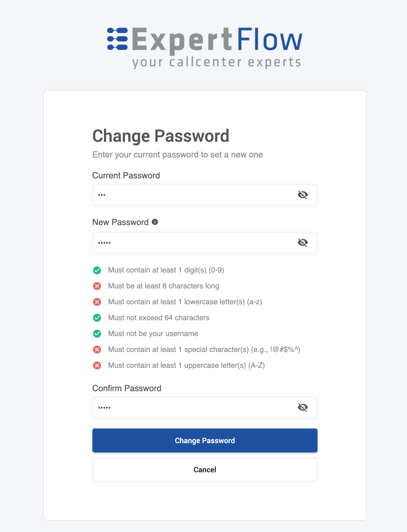Click the red cross beside 8 characters rule
The image size is (407, 532).
pyautogui.click(x=97, y=286)
